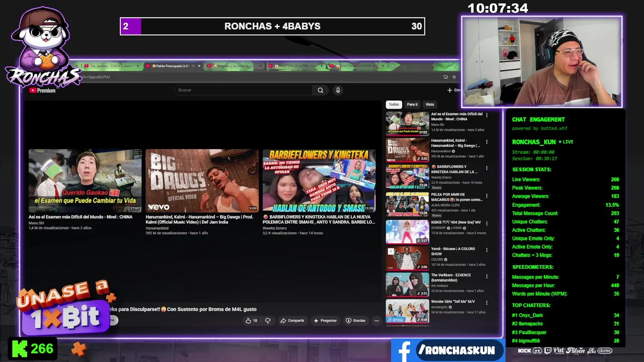
Task: Click the YouTube Premium logo
Action: pyautogui.click(x=42, y=90)
